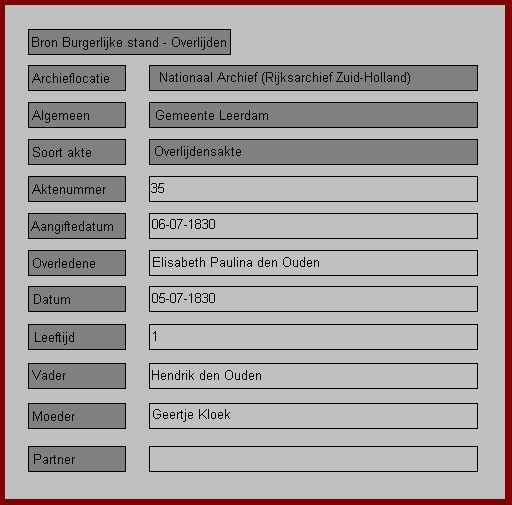
Task: Click the Gemeente Leerdam box
Action: (x=313, y=115)
